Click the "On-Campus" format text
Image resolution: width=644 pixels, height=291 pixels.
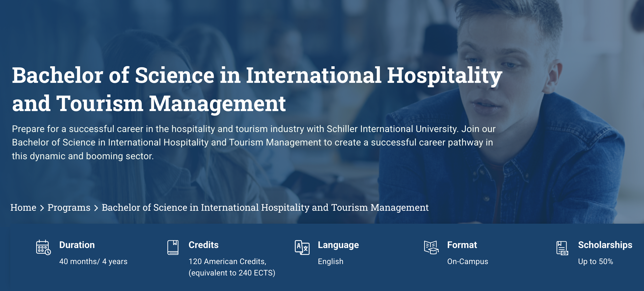click(x=468, y=261)
